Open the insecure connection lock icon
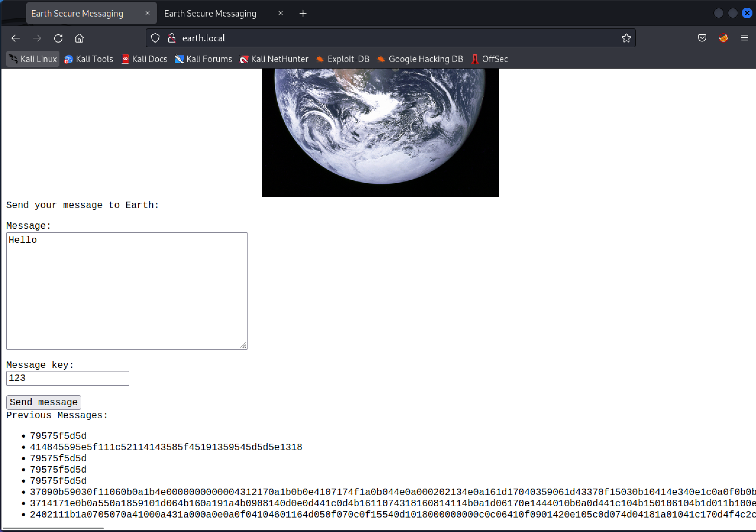Image resolution: width=756 pixels, height=532 pixels. tap(172, 38)
